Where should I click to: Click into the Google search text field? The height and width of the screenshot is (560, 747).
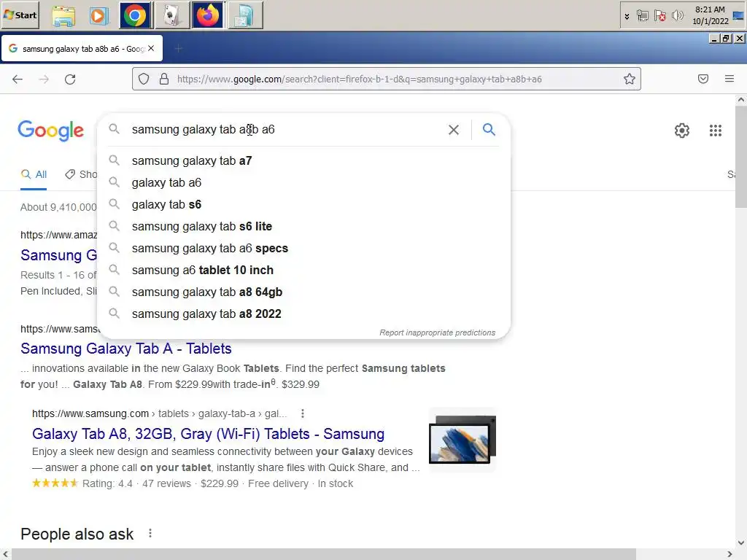pyautogui.click(x=286, y=130)
